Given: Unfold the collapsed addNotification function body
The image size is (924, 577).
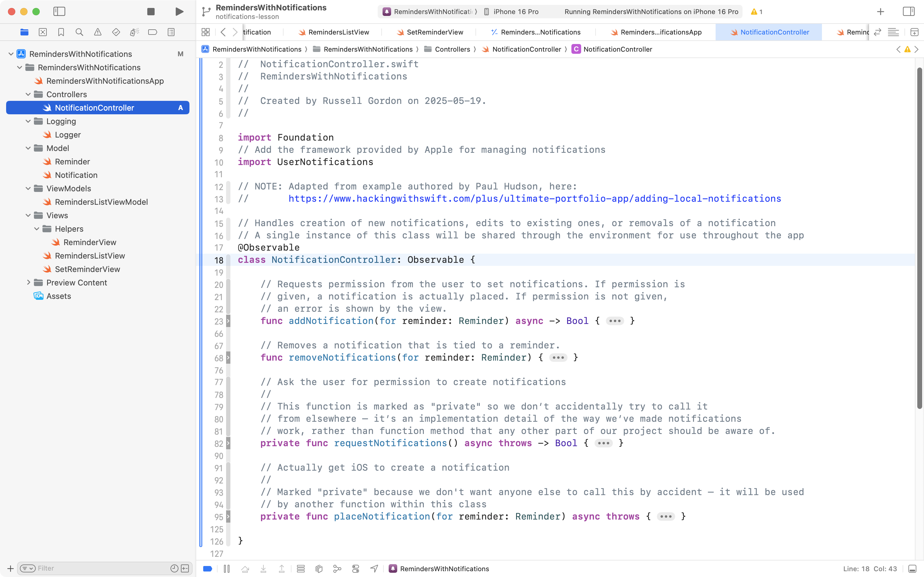Looking at the screenshot, I should [x=614, y=321].
